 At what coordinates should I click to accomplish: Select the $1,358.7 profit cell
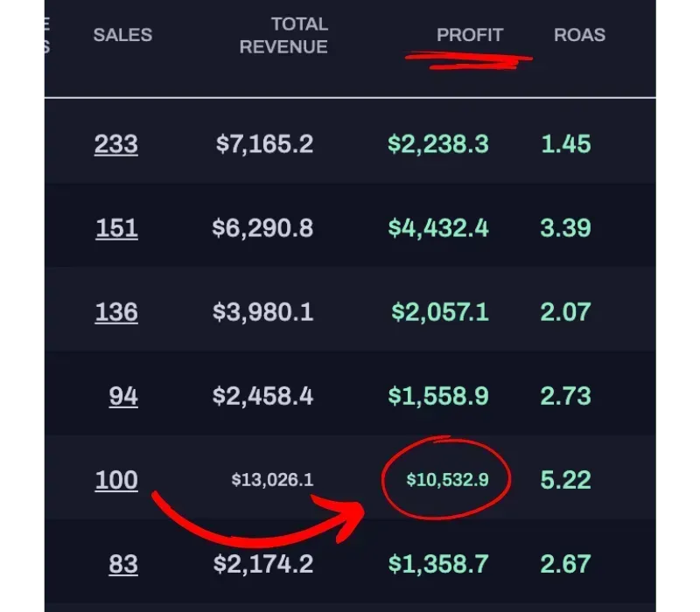(x=438, y=564)
